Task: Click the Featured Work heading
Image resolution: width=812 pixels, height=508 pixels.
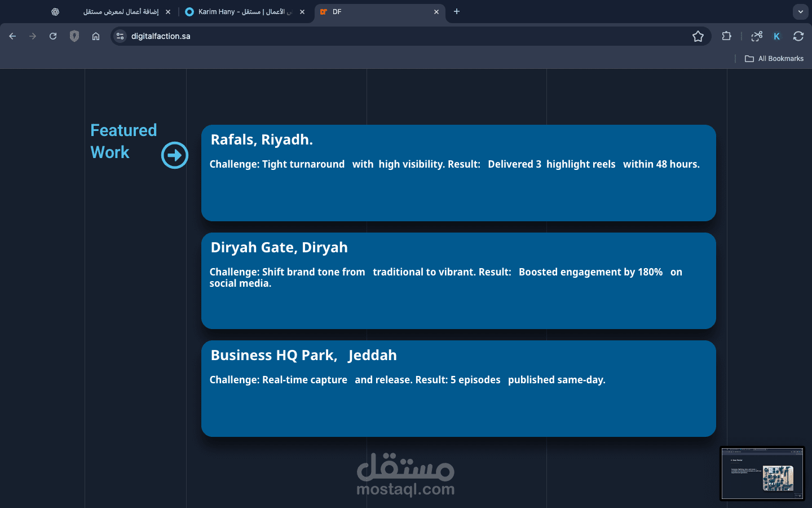Action: click(123, 141)
